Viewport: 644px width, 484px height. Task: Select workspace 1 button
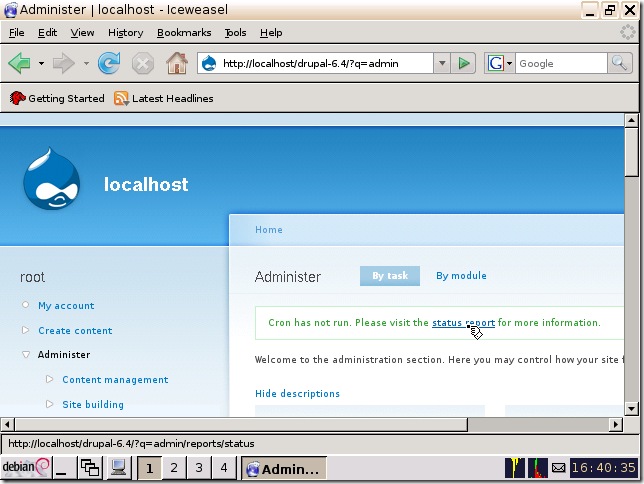click(149, 468)
